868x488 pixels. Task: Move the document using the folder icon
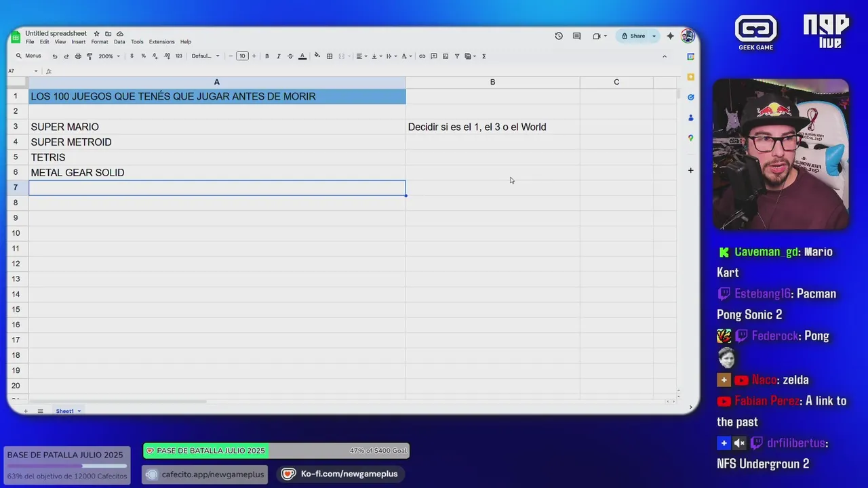click(x=108, y=33)
